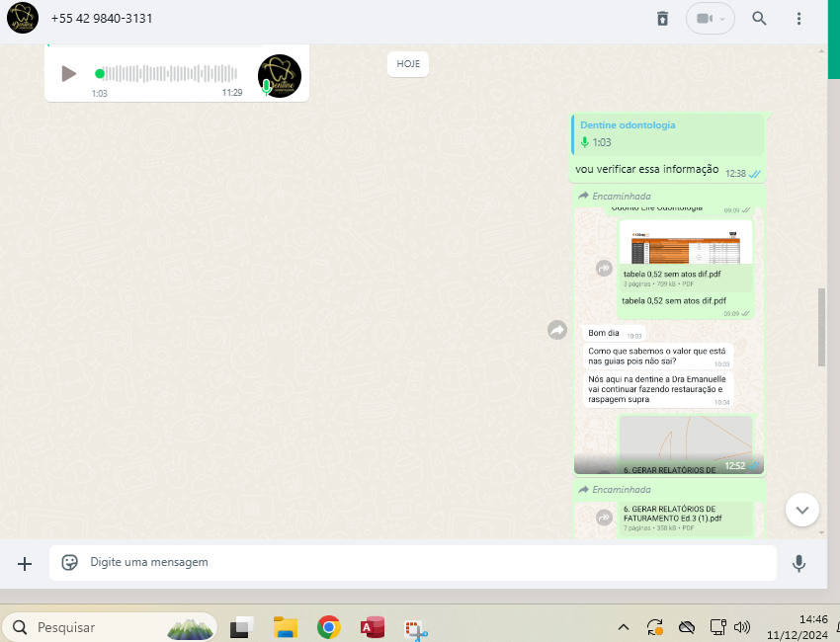Play the 1:03 voice message
840x642 pixels.
tap(68, 73)
